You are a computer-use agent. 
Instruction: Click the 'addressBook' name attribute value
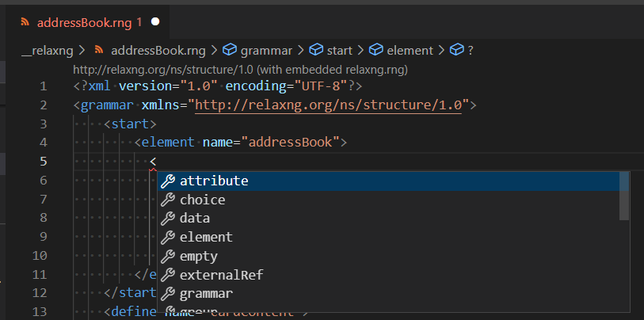pos(292,143)
